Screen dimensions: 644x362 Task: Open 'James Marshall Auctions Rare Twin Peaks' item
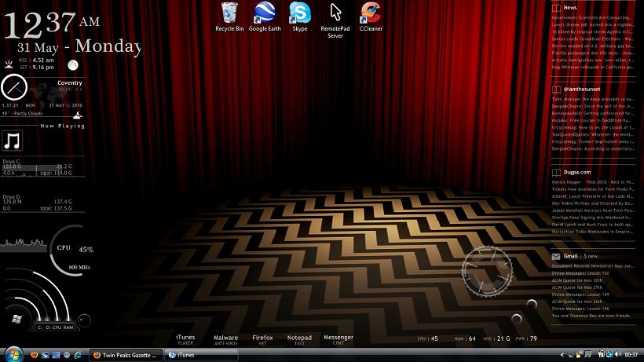click(x=593, y=210)
